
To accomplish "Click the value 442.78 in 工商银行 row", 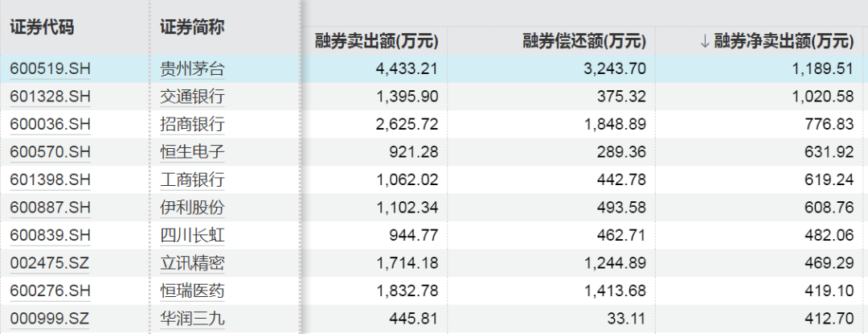I will pyautogui.click(x=621, y=180).
